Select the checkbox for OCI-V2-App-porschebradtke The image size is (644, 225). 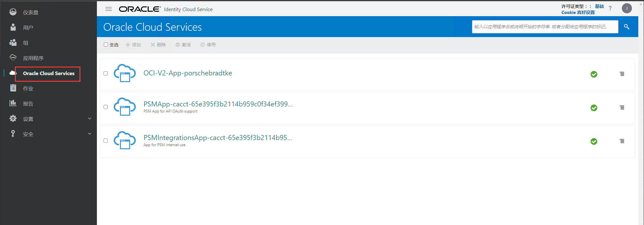pos(106,73)
